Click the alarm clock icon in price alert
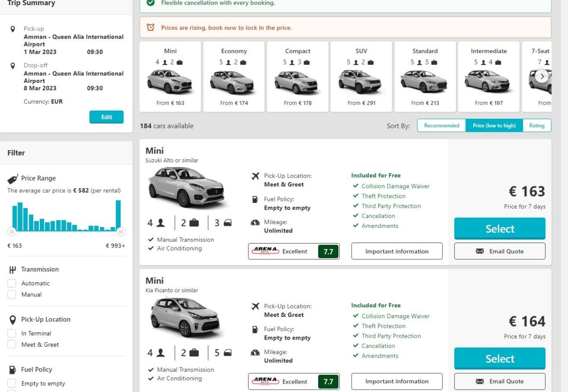This screenshot has height=392, width=568. (151, 27)
